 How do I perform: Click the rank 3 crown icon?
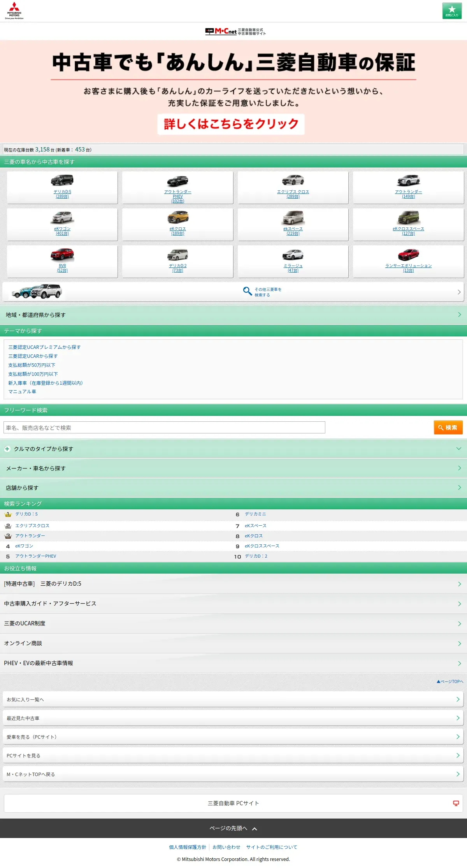click(8, 536)
